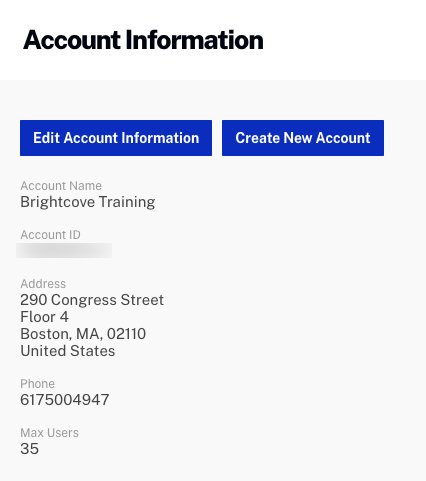Click the Account Information page heading
The width and height of the screenshot is (426, 481).
[143, 40]
